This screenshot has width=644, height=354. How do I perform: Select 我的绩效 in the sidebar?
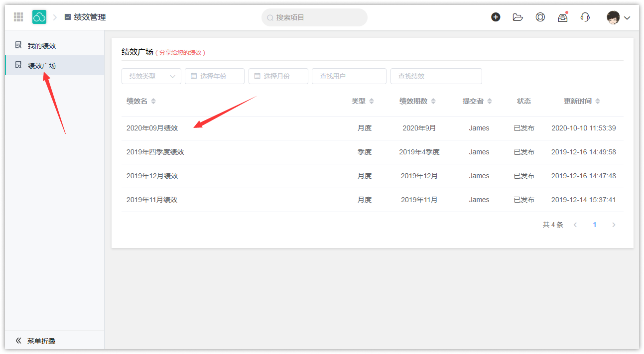pyautogui.click(x=42, y=46)
